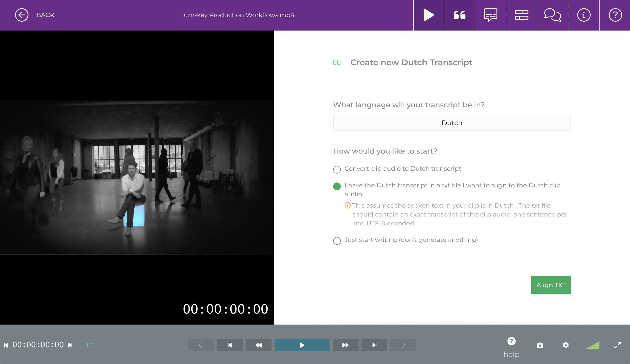Open the comments chat bubbles icon
Image resolution: width=630 pixels, height=364 pixels.
pyautogui.click(x=552, y=15)
